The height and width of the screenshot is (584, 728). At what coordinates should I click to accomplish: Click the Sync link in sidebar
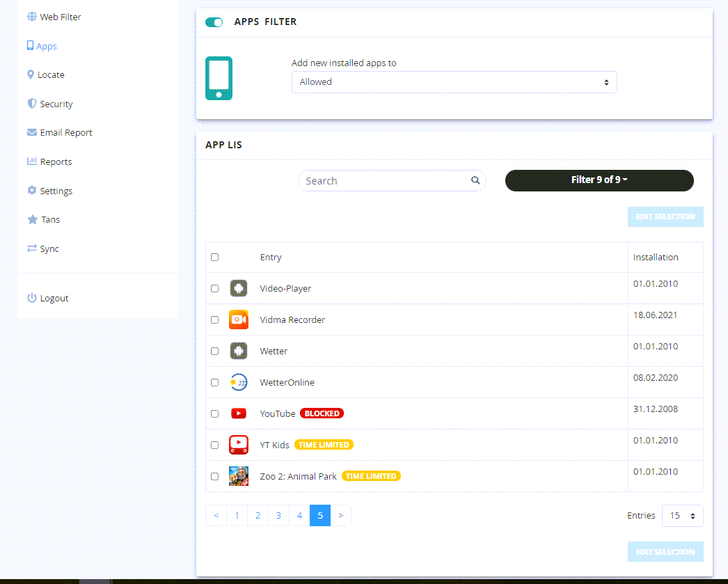(49, 248)
